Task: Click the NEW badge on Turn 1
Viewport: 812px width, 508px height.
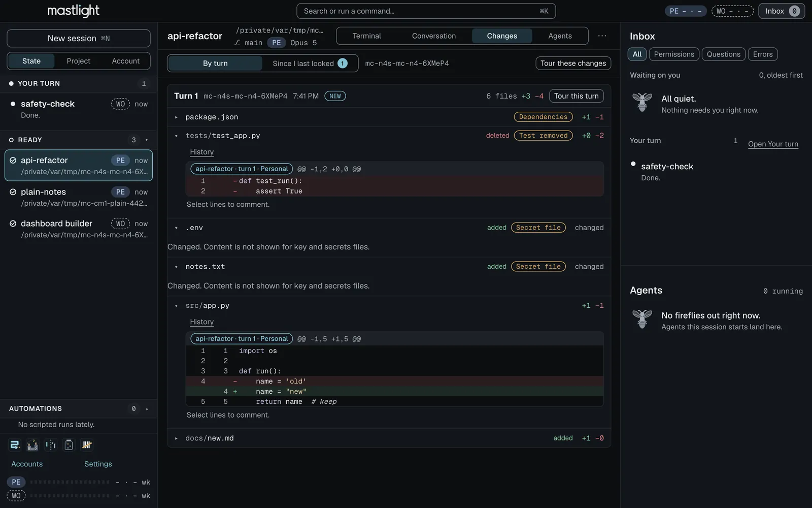Action: pos(335,96)
